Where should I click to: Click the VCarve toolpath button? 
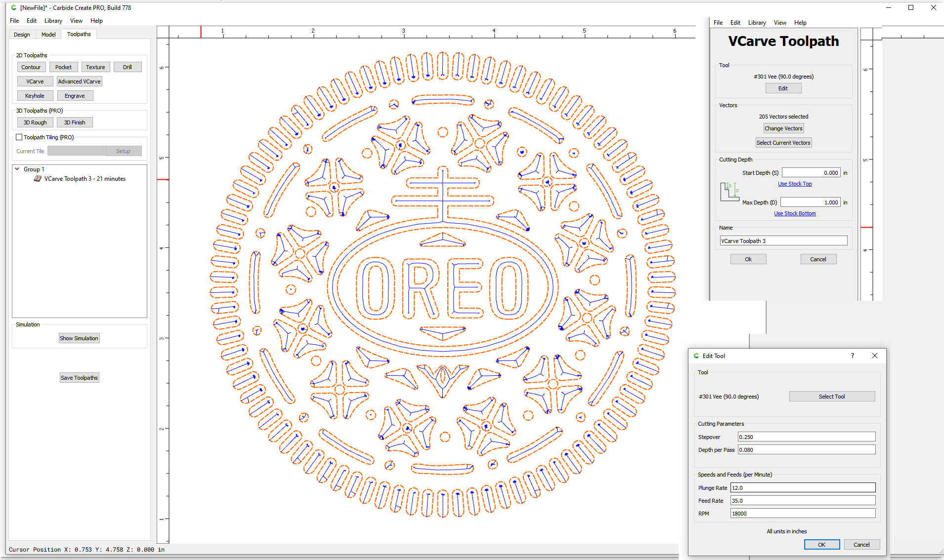35,81
